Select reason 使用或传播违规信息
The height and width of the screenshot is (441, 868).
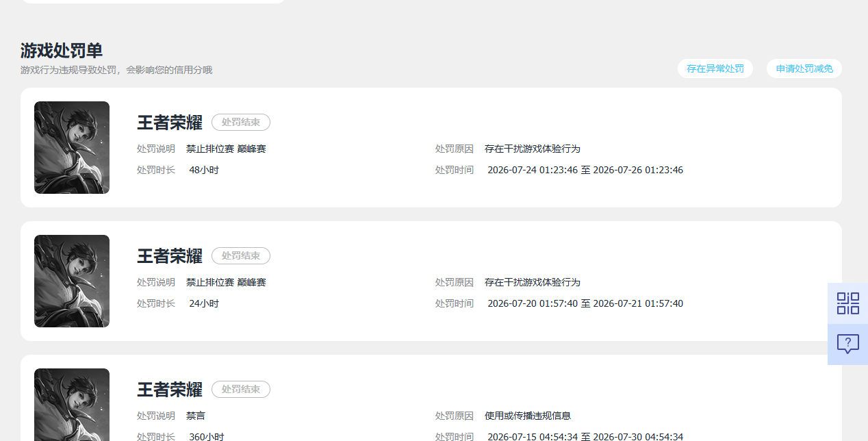click(528, 416)
